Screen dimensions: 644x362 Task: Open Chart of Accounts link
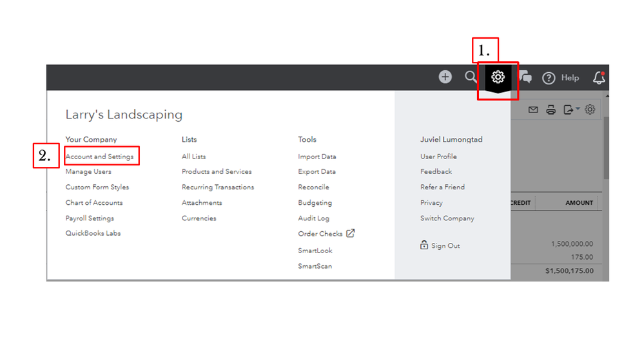(x=94, y=203)
